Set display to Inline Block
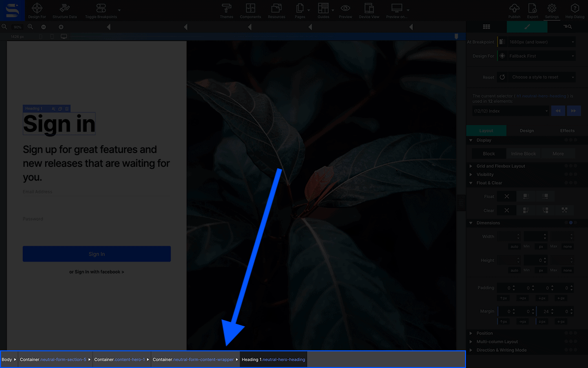Viewport: 588px width, 368px height. [524, 154]
